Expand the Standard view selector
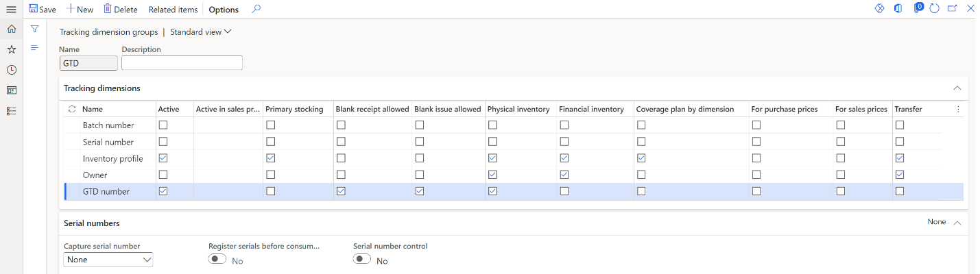The width and height of the screenshot is (980, 274). tap(201, 32)
